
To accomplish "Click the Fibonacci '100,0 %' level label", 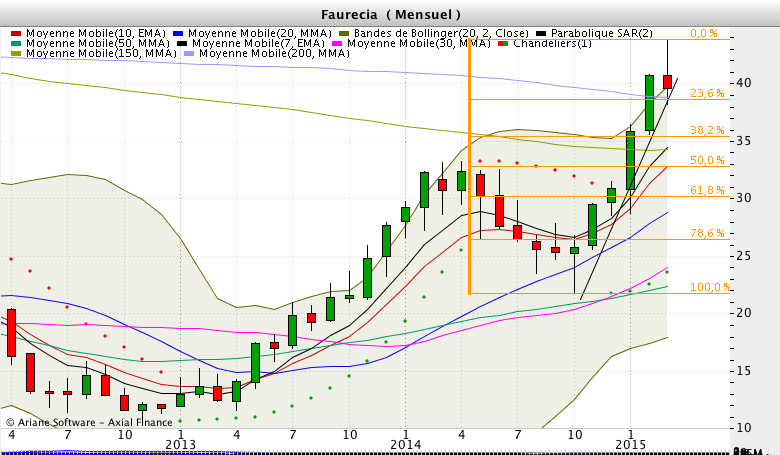I will pyautogui.click(x=710, y=287).
